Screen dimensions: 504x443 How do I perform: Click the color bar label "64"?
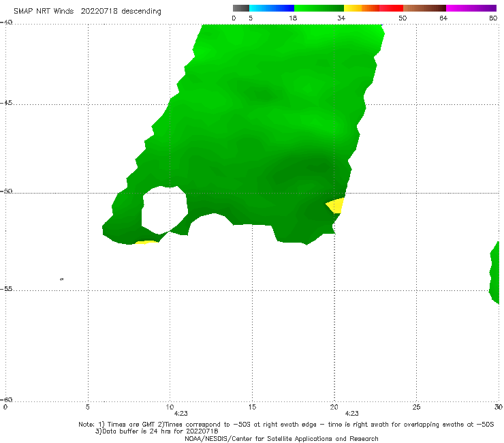[443, 18]
